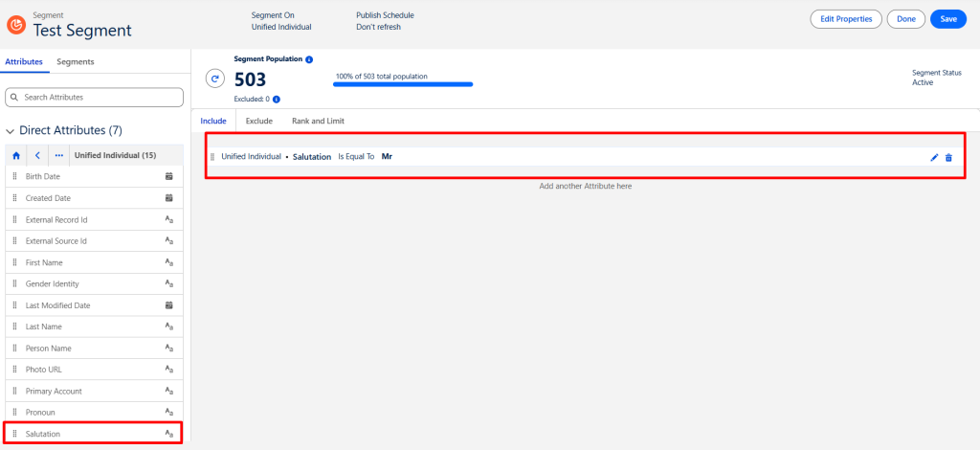980x450 pixels.
Task: Select the Rank and Limit tab
Action: coord(318,122)
